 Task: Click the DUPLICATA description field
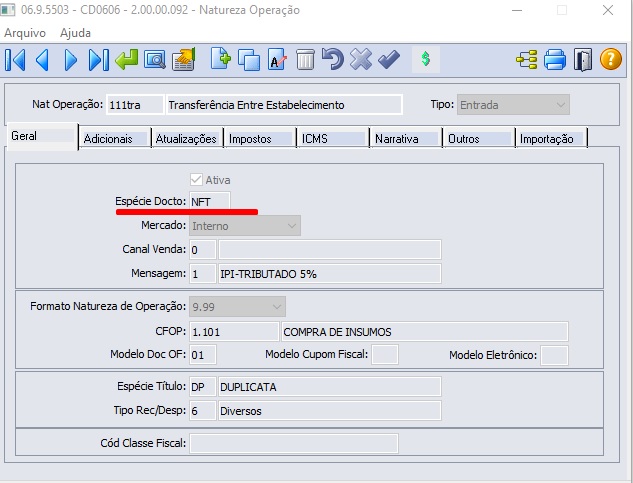coord(329,387)
